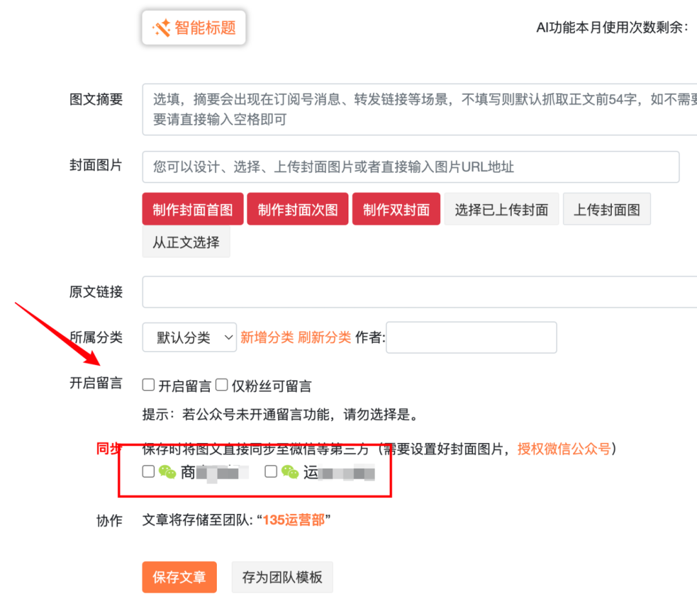Save with the orange 保存文章 button
Screen dimensions: 697x616
179,577
